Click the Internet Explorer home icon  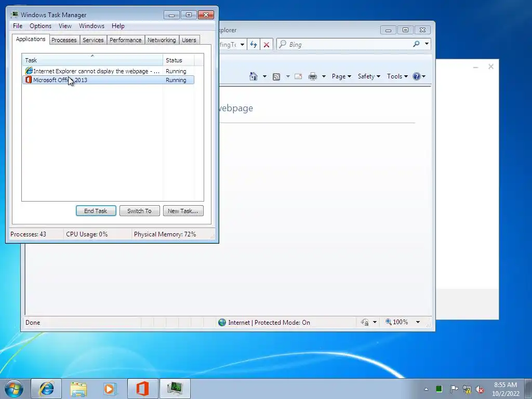(x=253, y=76)
